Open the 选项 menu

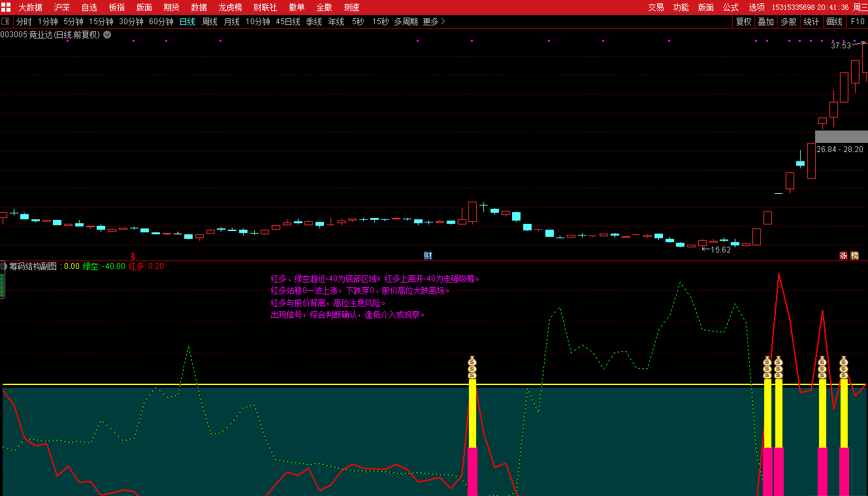point(757,7)
